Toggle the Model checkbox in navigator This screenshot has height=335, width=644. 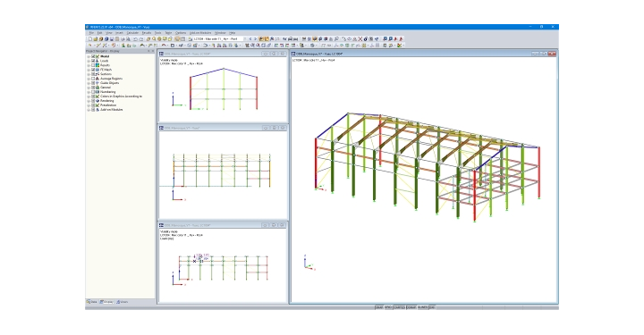point(93,56)
